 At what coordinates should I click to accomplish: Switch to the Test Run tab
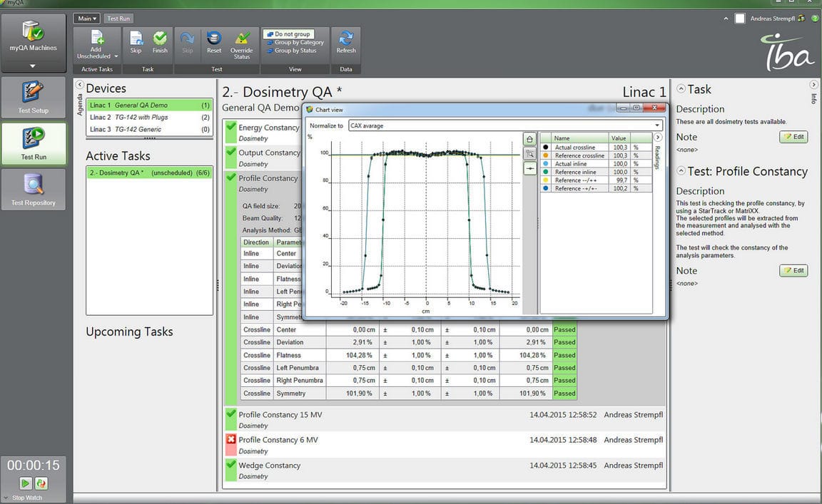tap(118, 18)
